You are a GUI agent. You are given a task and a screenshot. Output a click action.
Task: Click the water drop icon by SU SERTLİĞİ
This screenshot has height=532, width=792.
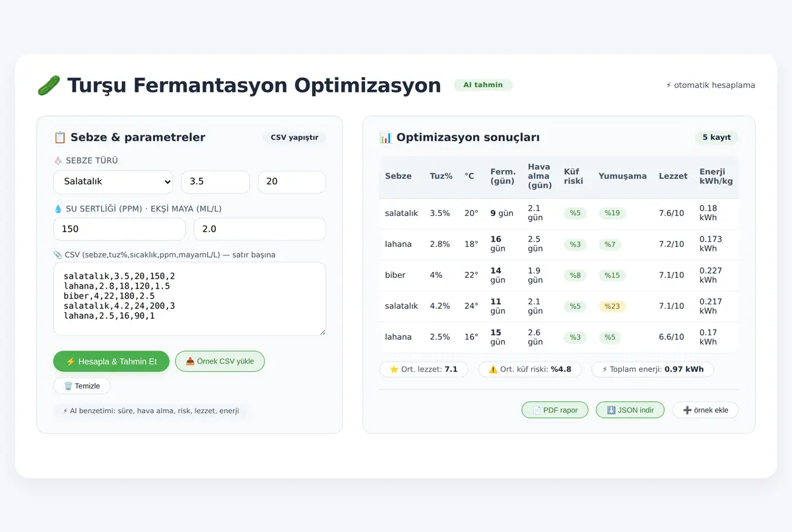[58, 209]
